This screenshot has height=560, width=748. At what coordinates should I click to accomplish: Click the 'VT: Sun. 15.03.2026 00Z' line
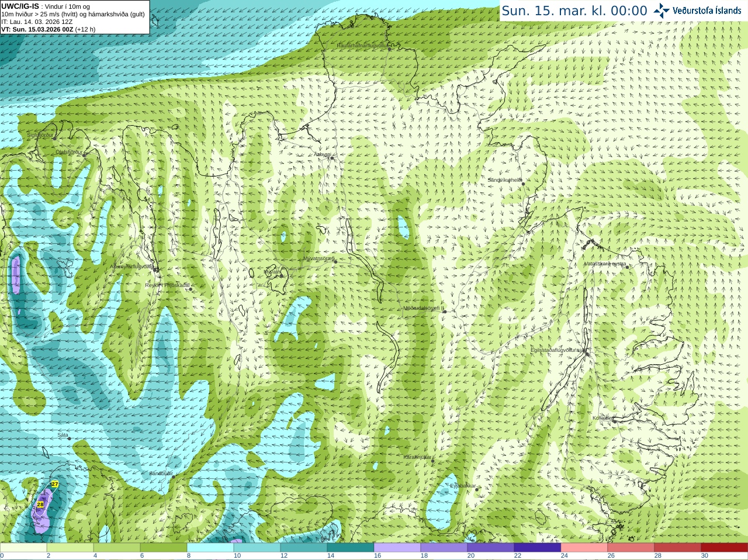(37, 29)
